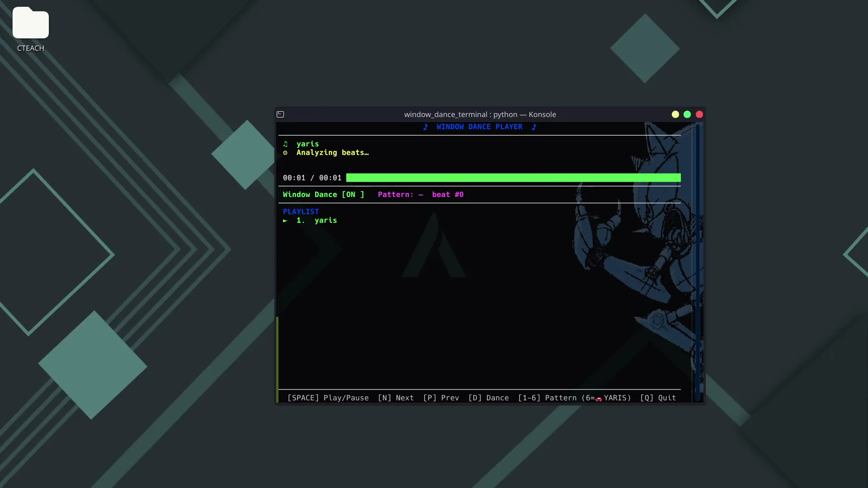This screenshot has height=488, width=868.
Task: Click the '[SPACE] Play/Pause' hint
Action: click(328, 398)
